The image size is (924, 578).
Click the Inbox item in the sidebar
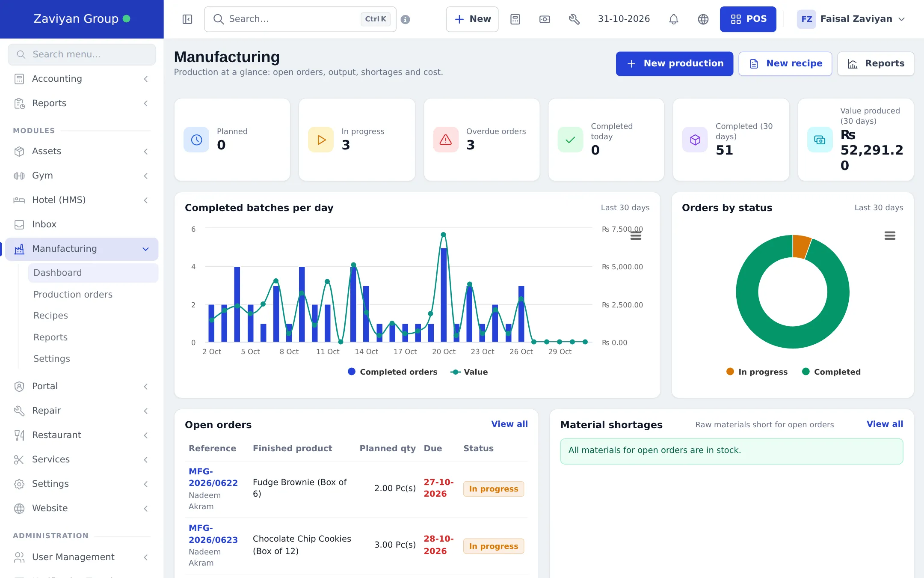click(82, 224)
